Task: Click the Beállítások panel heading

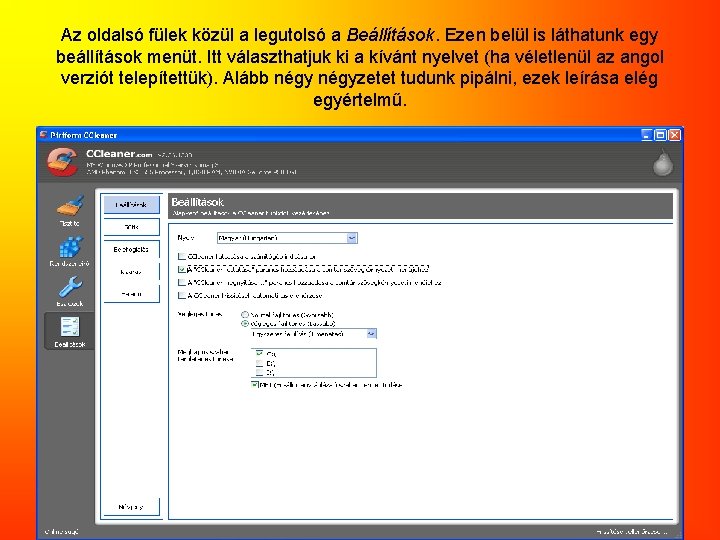Action: pos(197,202)
